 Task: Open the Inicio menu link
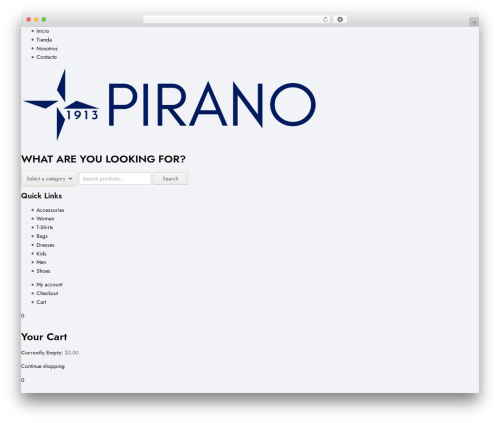(x=43, y=31)
